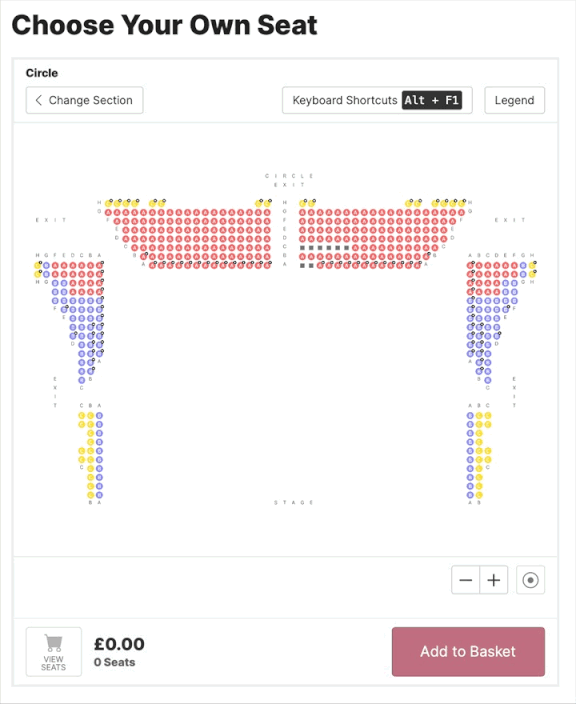This screenshot has height=704, width=576.
Task: Choose bottom purple seat of left side block
Action: point(82,380)
